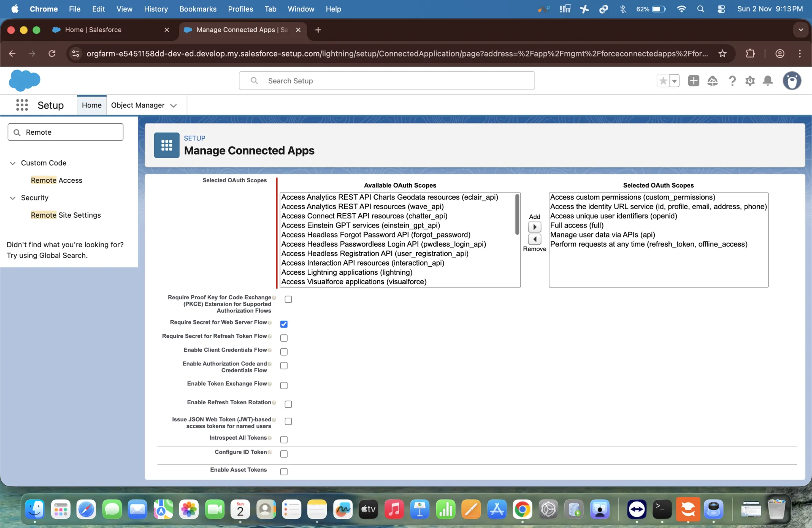Check Enable Refresh Token Rotation

[x=288, y=404]
